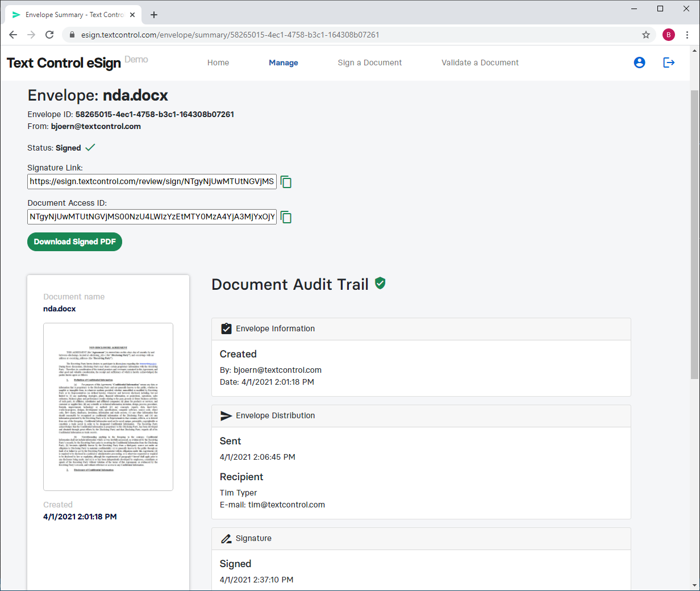Screen dimensions: 700x591
Task: Reload the current page
Action: 49,35
